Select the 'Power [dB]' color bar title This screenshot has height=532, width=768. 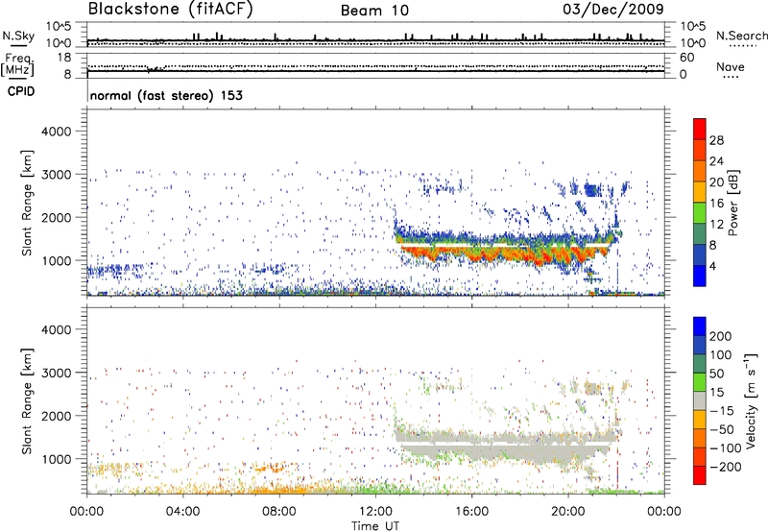click(x=733, y=204)
